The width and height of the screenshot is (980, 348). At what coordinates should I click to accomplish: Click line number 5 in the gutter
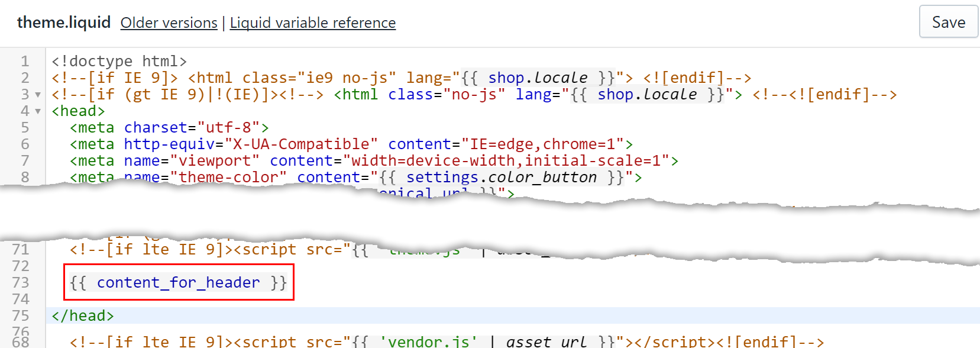[x=25, y=128]
